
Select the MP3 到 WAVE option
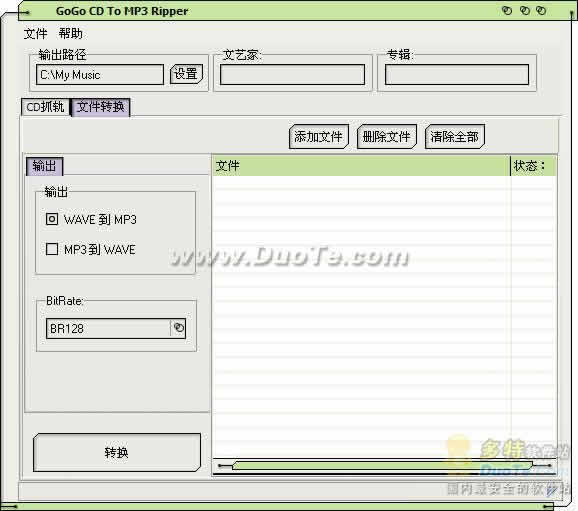[x=90, y=250]
